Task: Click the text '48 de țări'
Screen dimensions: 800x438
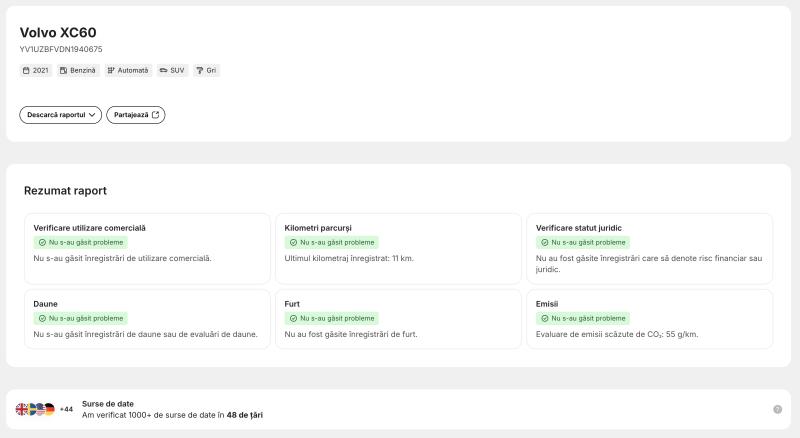Action: [244, 415]
